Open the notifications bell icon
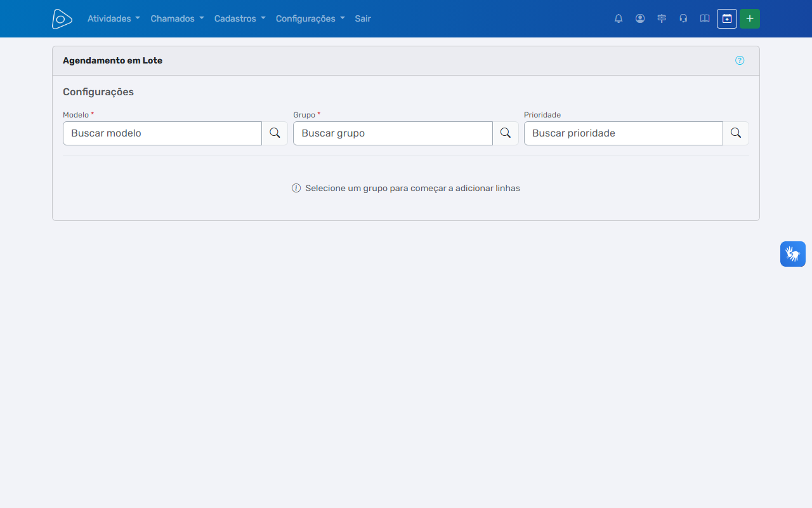The image size is (812, 508). pos(619,19)
